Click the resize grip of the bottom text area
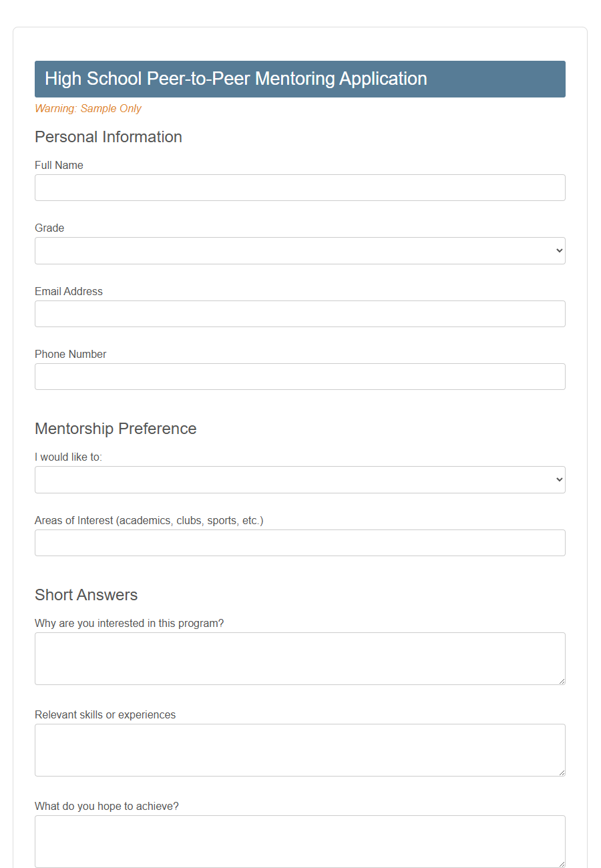601x868 pixels. (562, 864)
